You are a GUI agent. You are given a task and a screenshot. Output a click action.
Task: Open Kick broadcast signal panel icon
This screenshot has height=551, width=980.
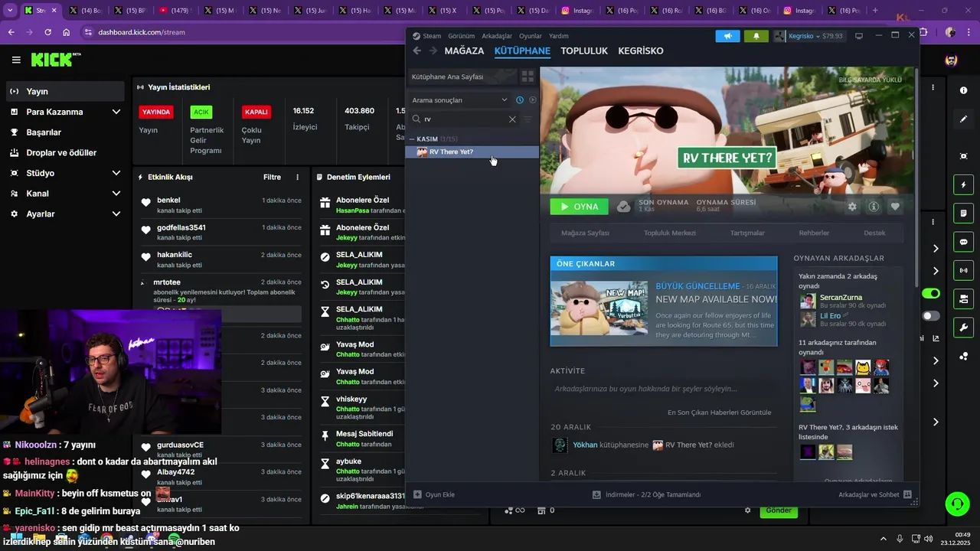(963, 270)
